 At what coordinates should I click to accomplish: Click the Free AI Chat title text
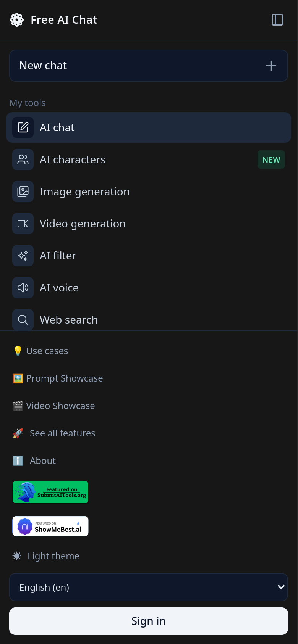coord(64,20)
